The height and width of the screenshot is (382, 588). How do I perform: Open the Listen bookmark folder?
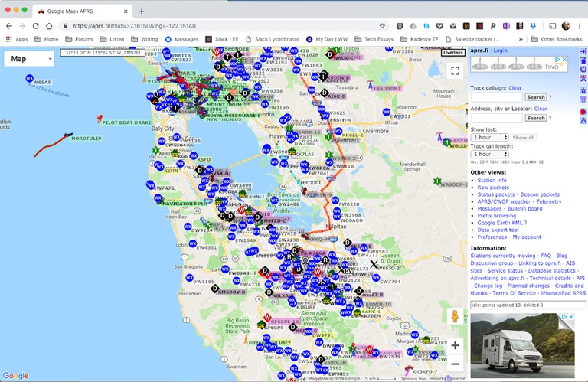point(112,39)
